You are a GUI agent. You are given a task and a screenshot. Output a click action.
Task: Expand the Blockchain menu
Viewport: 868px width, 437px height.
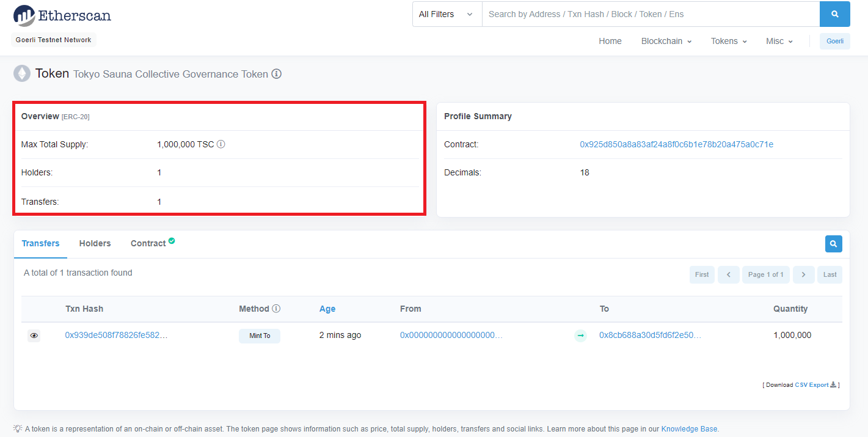click(x=666, y=41)
